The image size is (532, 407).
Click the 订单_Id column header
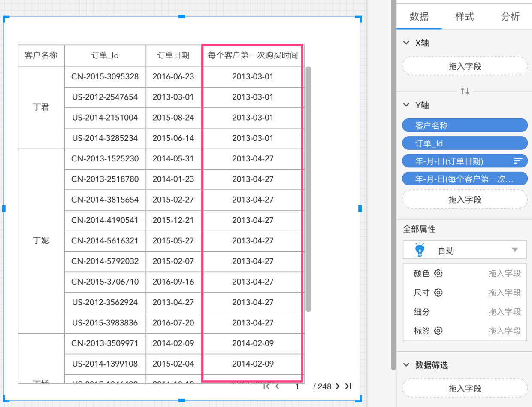click(x=105, y=55)
